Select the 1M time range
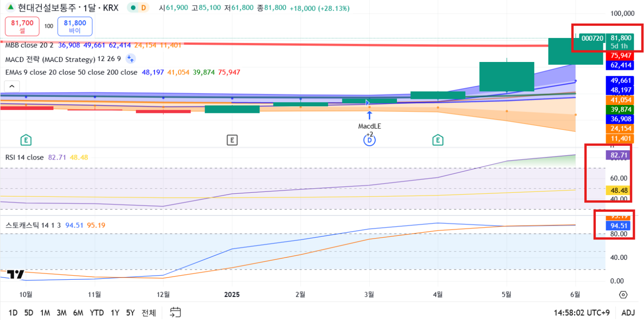 45,313
